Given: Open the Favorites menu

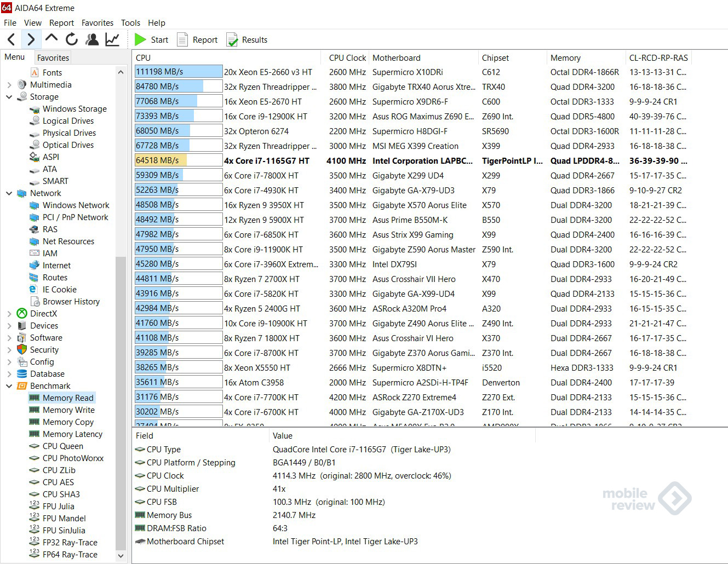Looking at the screenshot, I should coord(98,23).
